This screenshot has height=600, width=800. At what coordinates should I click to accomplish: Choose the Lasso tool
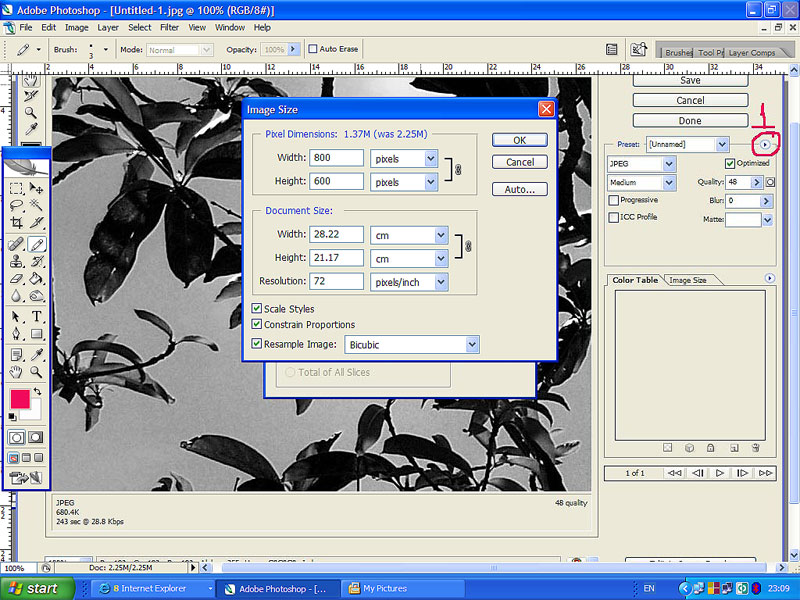17,205
